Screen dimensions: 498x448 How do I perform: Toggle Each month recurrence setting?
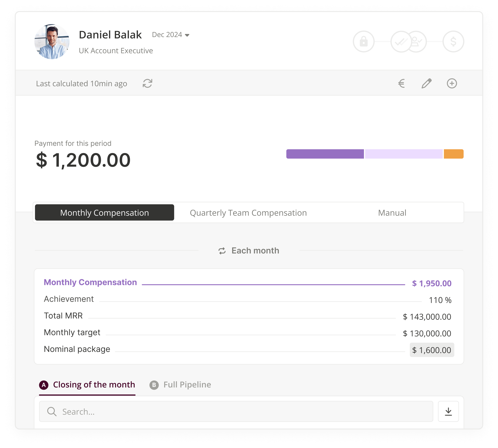click(249, 250)
